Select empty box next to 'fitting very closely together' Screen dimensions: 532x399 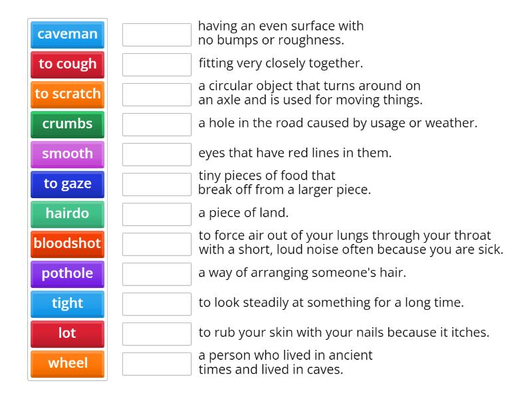point(156,65)
